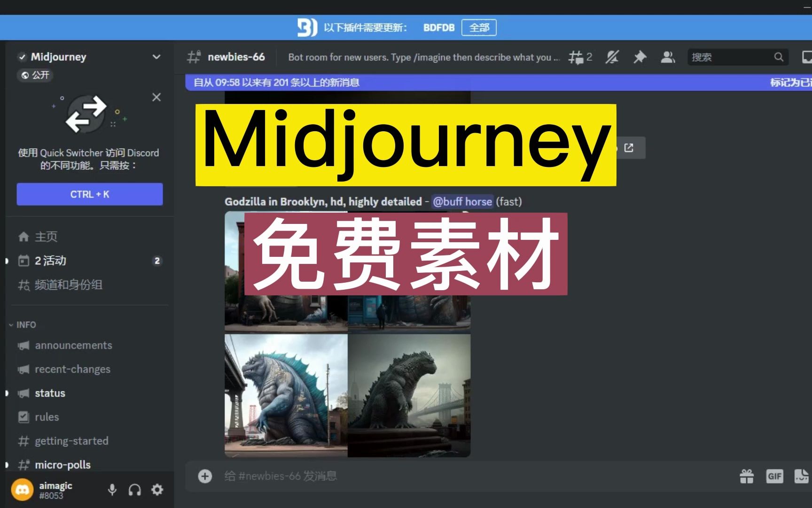Click the newbies-66 channel name header
Viewport: 812px width, 508px height.
(236, 57)
